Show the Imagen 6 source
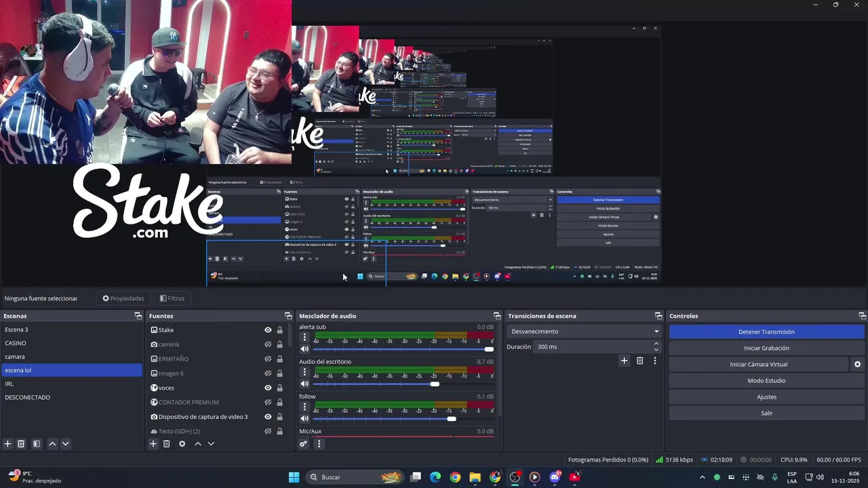Viewport: 868px width, 488px height. point(268,373)
